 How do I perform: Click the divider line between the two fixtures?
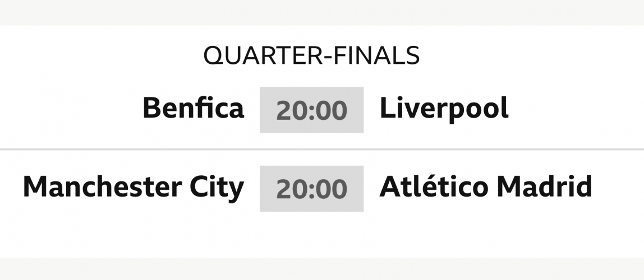click(322, 150)
